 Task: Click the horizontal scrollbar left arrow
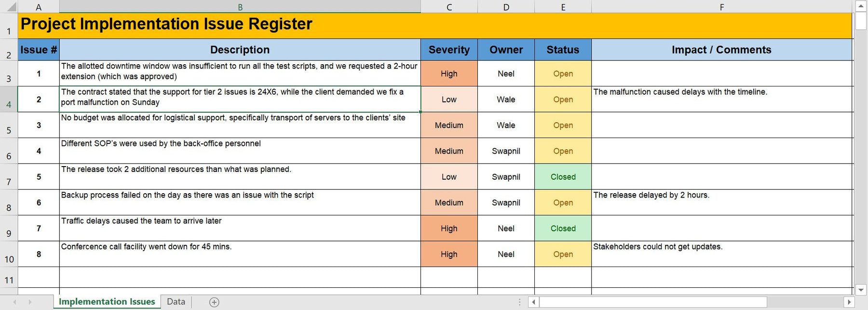(x=533, y=302)
